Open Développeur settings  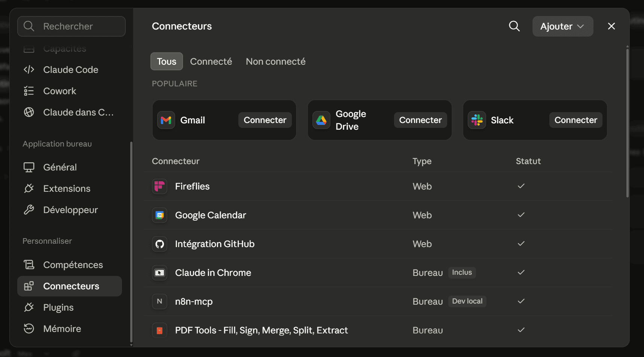pyautogui.click(x=70, y=210)
